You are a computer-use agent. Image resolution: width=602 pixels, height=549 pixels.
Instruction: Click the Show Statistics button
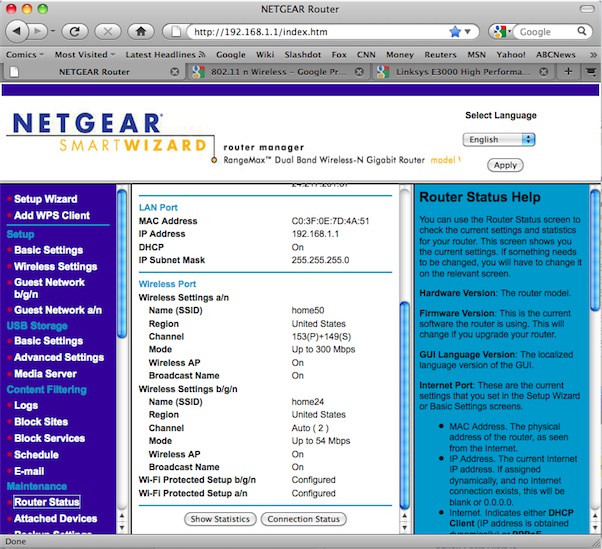pos(220,519)
